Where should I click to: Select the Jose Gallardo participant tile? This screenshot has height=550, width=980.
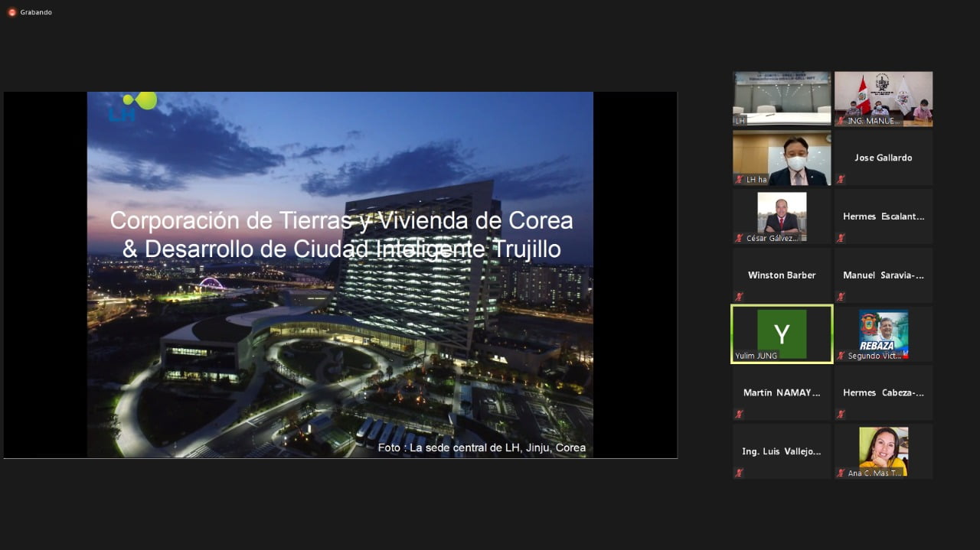point(884,158)
